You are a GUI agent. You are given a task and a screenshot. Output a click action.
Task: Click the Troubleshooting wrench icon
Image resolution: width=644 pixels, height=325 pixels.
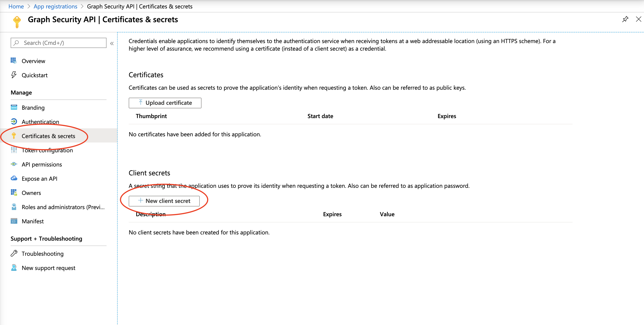[14, 254]
